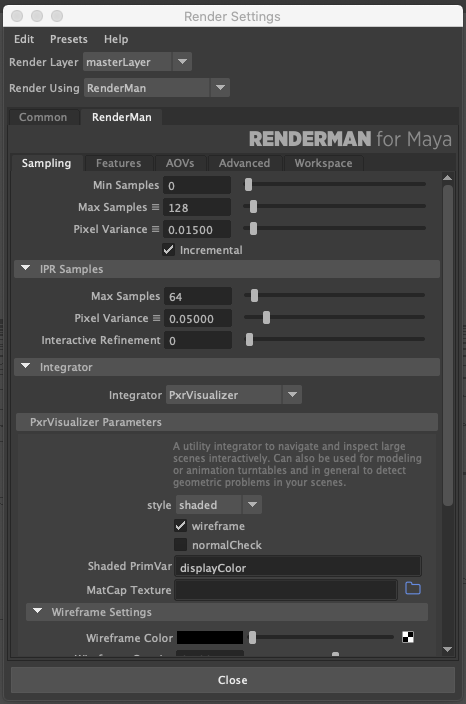Switch to the Workspace tab
The width and height of the screenshot is (466, 704).
point(323,163)
